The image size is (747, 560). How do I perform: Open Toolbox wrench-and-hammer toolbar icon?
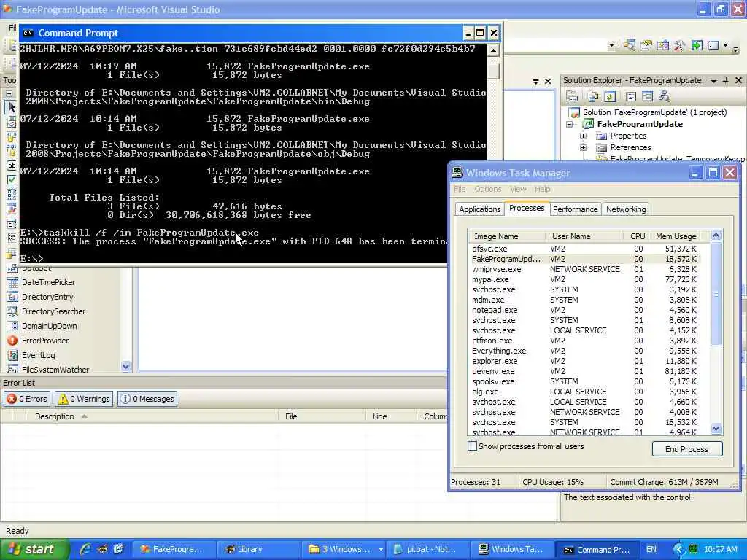(x=679, y=46)
